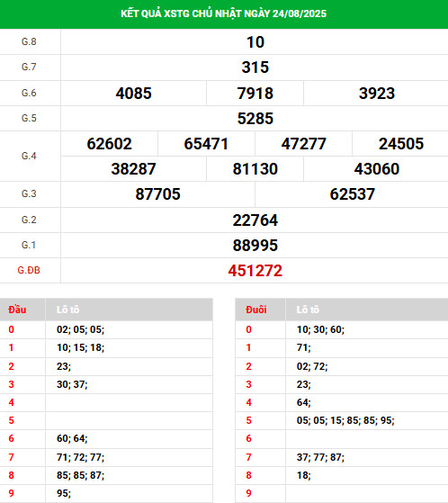Click the Đuôi column header

pos(256,310)
